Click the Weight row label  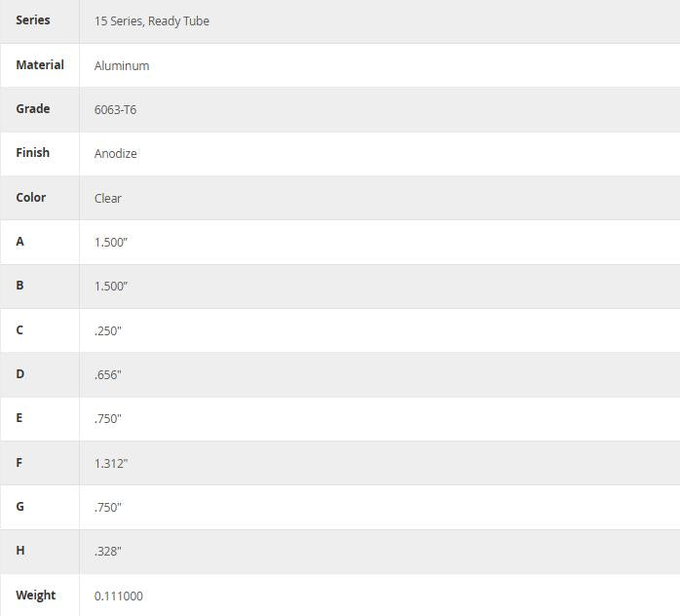35,596
